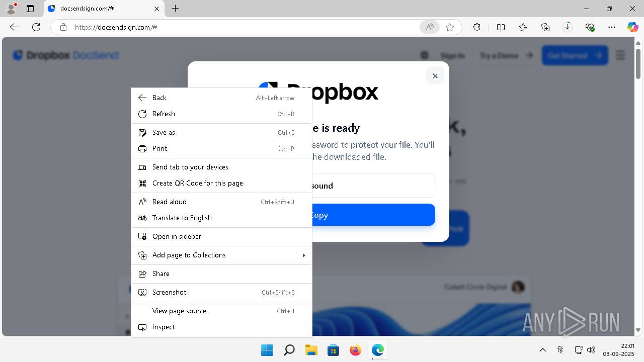
Task: Open the language globe icon
Action: click(x=425, y=55)
